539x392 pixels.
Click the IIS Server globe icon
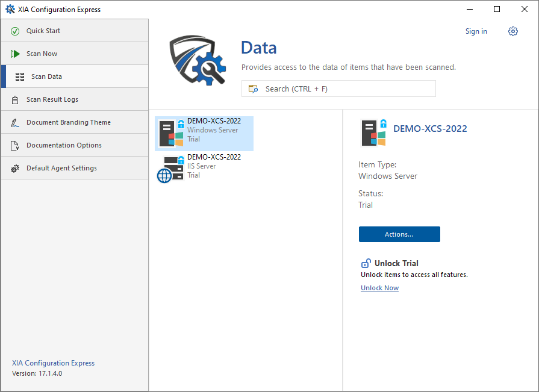(x=164, y=176)
